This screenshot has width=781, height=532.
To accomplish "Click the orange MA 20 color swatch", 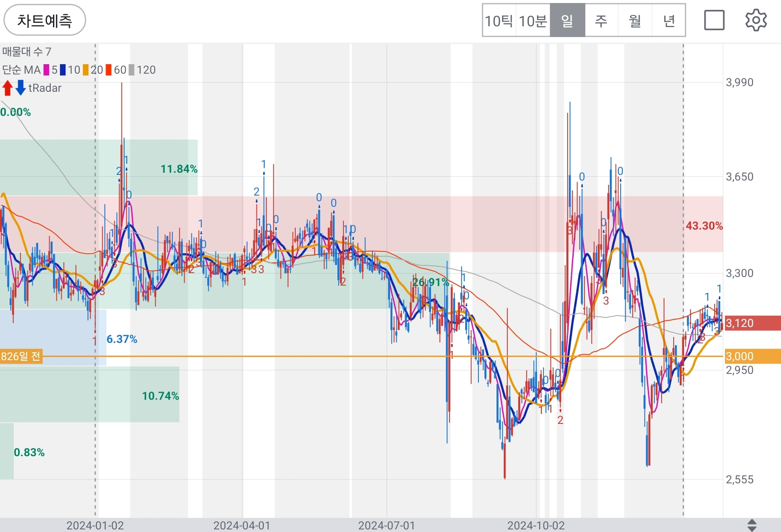I will [x=86, y=70].
